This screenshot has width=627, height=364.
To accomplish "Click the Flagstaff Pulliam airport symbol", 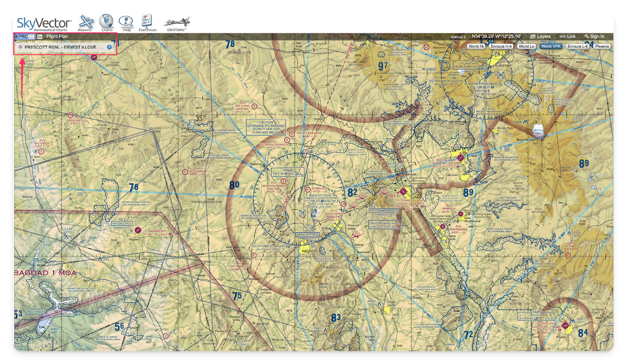I will (488, 74).
